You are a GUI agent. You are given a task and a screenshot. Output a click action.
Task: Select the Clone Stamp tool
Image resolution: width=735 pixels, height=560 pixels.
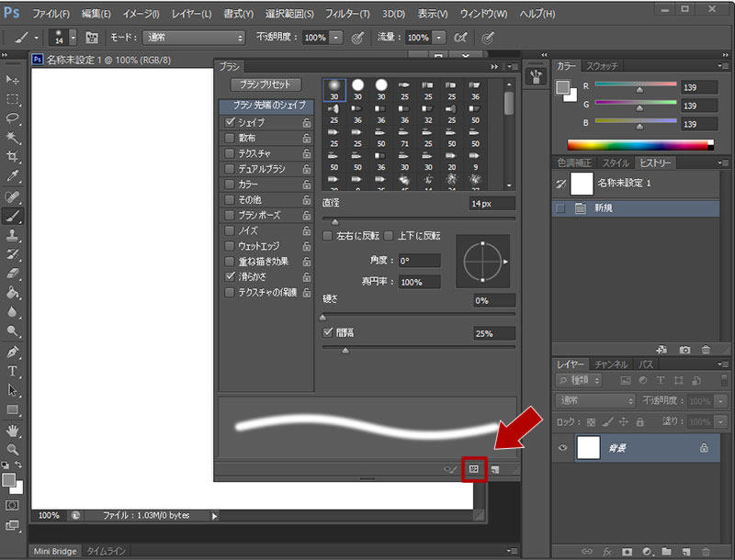point(13,235)
